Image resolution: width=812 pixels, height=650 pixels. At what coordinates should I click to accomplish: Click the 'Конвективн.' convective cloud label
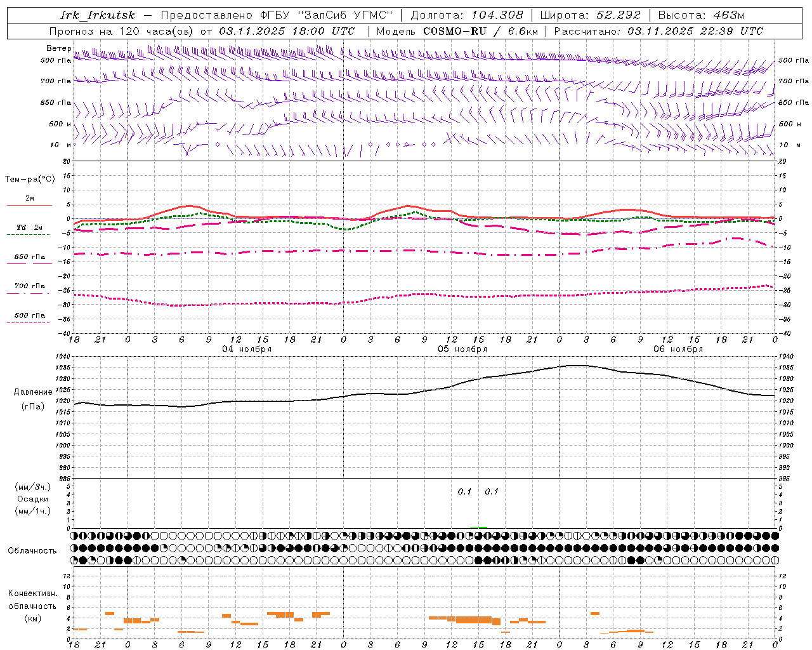point(33,594)
